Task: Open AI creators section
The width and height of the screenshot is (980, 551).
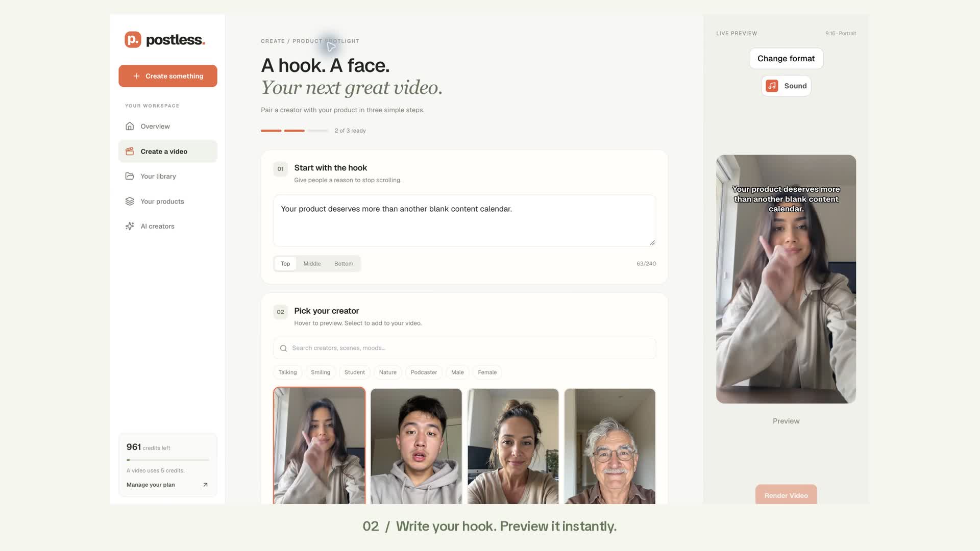Action: click(x=168, y=227)
